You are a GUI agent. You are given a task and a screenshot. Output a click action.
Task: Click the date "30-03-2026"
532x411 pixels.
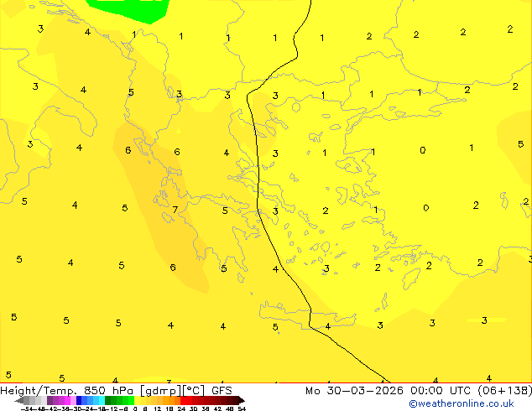click(365, 391)
